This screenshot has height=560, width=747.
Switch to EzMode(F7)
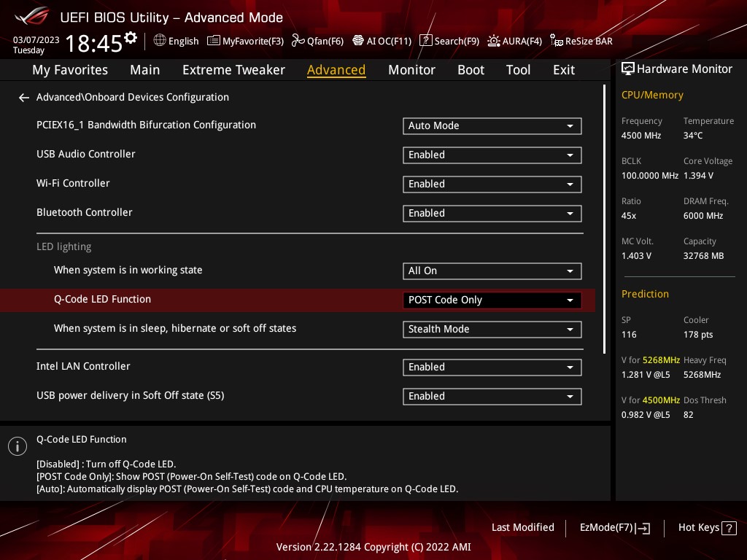(614, 528)
